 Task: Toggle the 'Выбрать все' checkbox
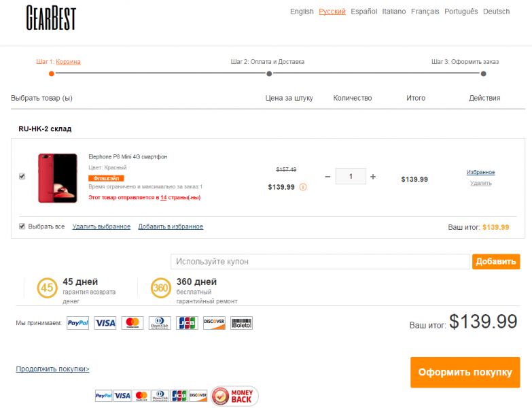pyautogui.click(x=22, y=226)
